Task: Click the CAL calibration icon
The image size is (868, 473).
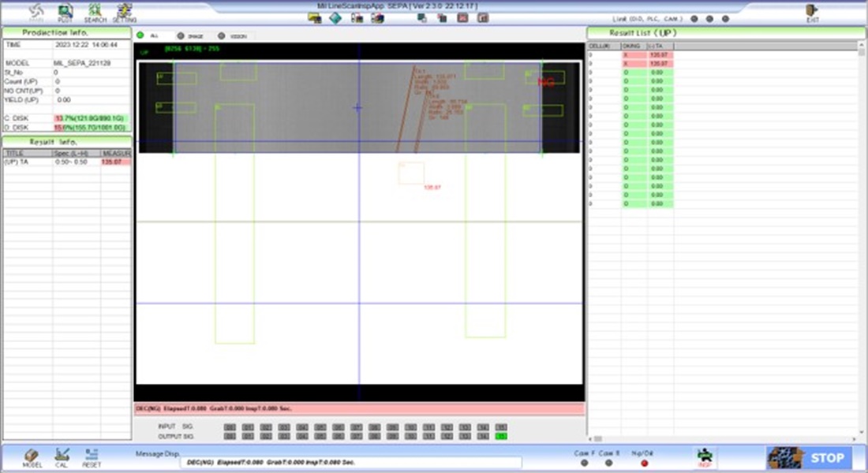Action: coord(62,457)
